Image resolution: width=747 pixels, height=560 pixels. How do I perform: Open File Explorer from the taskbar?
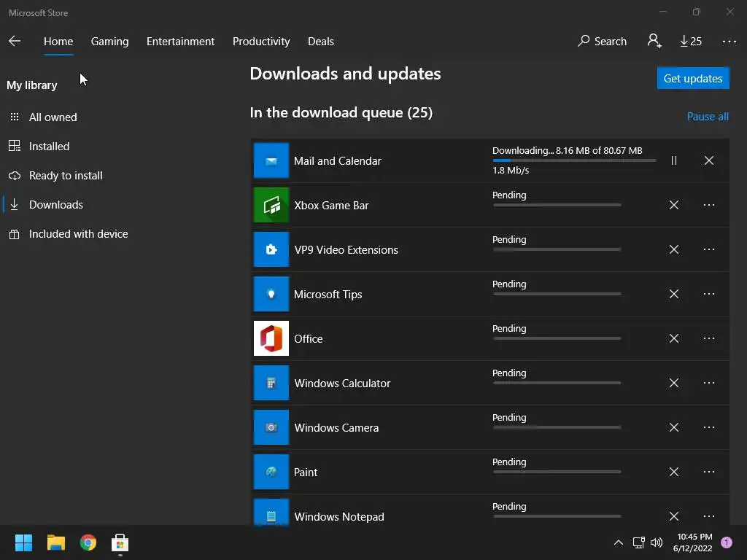coord(55,542)
